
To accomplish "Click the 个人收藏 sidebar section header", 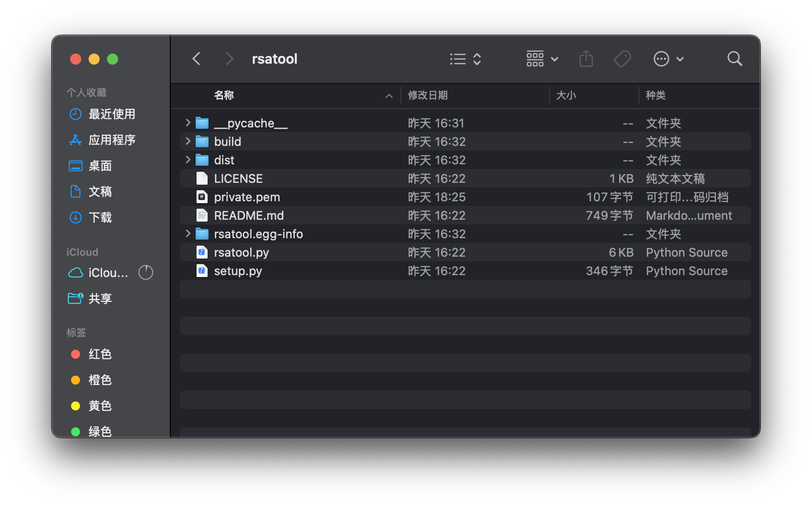I will pos(86,92).
